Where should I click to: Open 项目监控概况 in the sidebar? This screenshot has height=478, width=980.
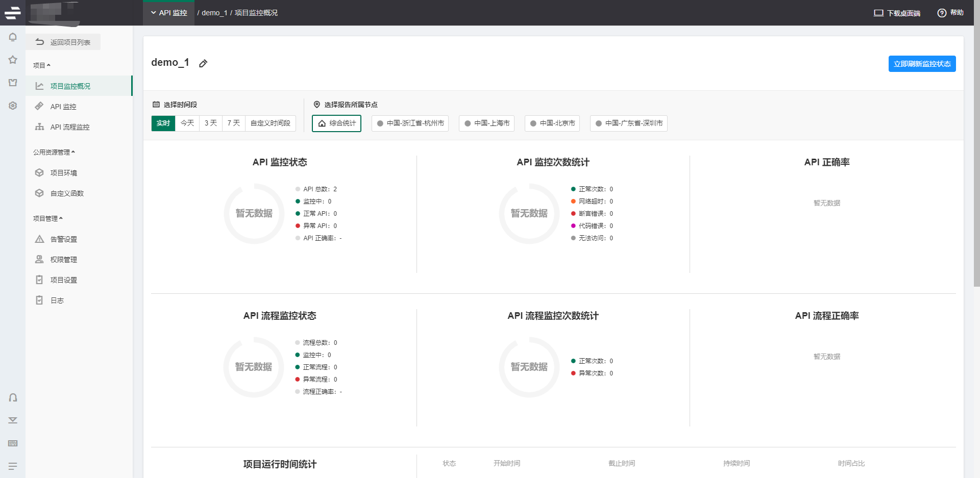[79, 86]
